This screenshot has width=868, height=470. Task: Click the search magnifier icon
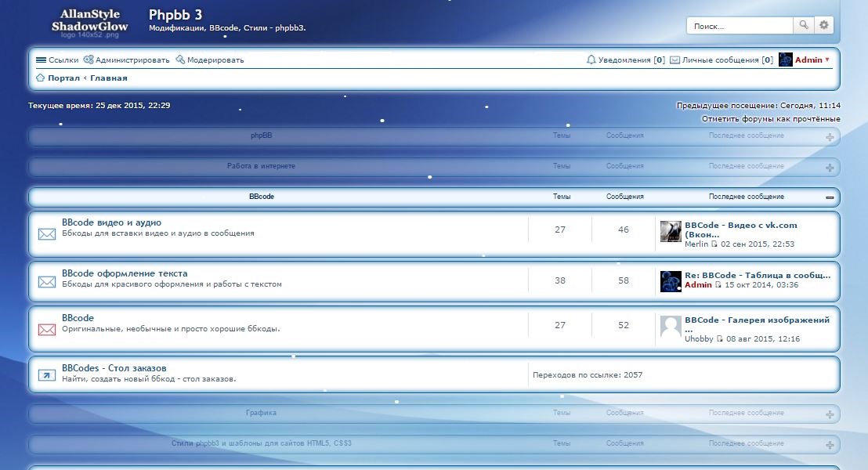pyautogui.click(x=804, y=26)
